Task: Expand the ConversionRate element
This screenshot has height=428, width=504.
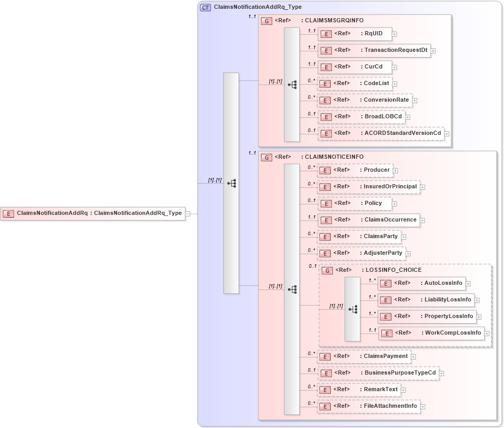Action: [x=415, y=101]
